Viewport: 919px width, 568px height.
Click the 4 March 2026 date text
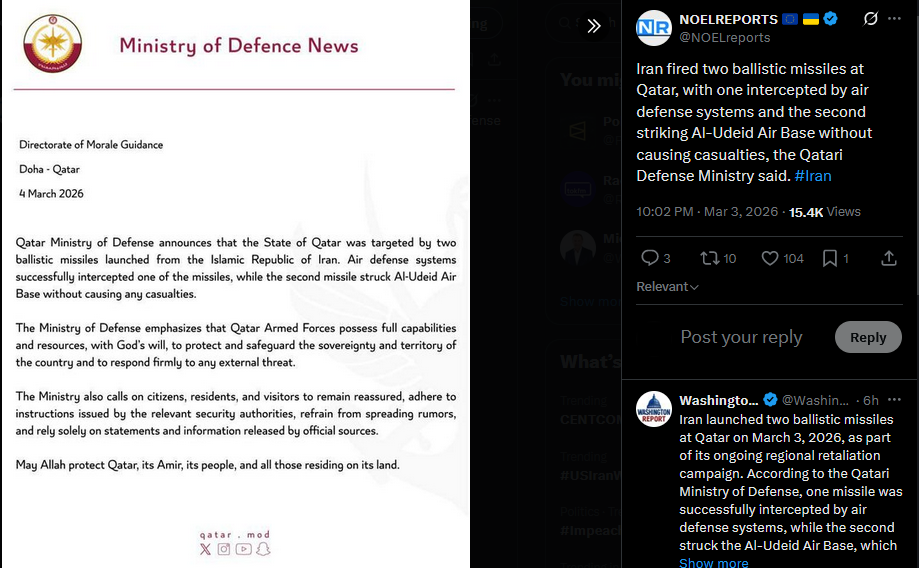[x=51, y=193]
